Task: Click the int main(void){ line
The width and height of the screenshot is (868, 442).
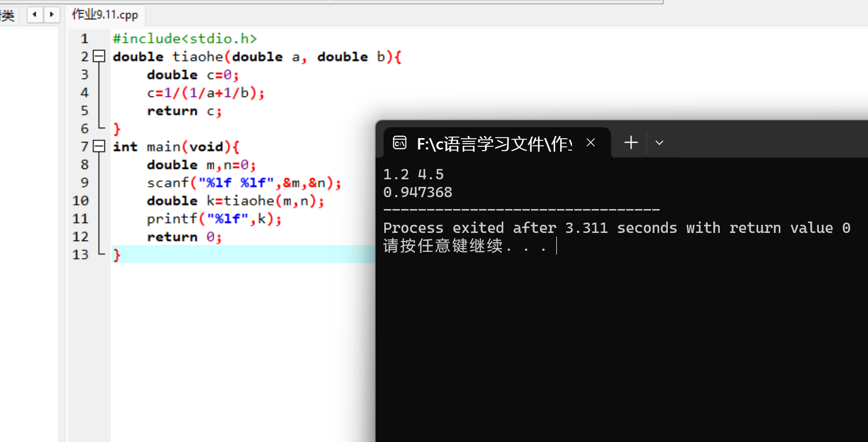Action: [176, 147]
